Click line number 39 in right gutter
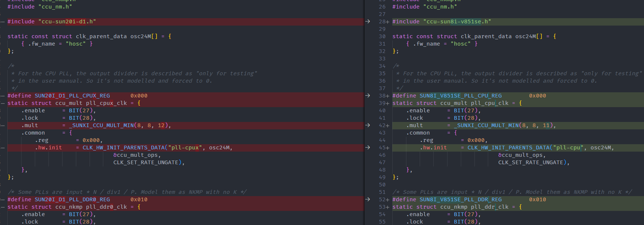Image resolution: width=644 pixels, height=225 pixels. [382, 103]
